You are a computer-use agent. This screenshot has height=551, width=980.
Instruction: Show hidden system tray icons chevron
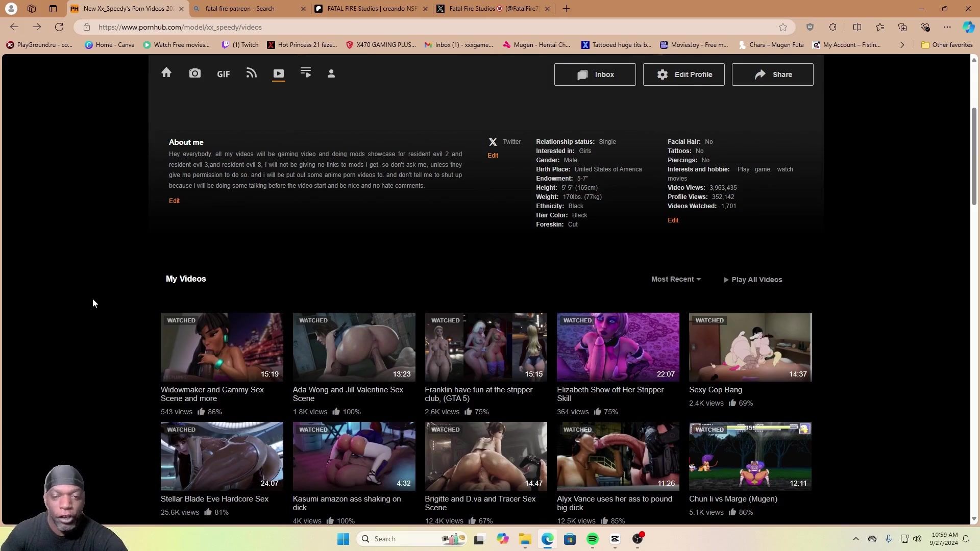[856, 539]
